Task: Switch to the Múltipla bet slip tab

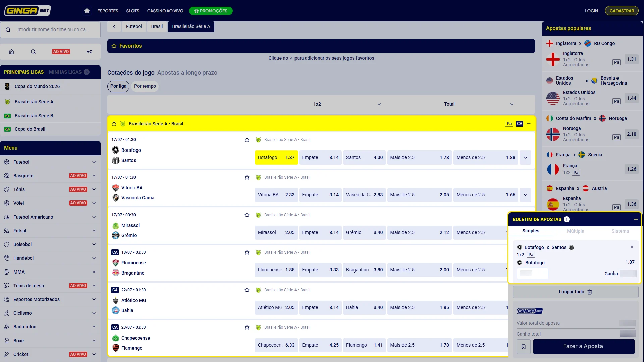Action: [x=575, y=231]
